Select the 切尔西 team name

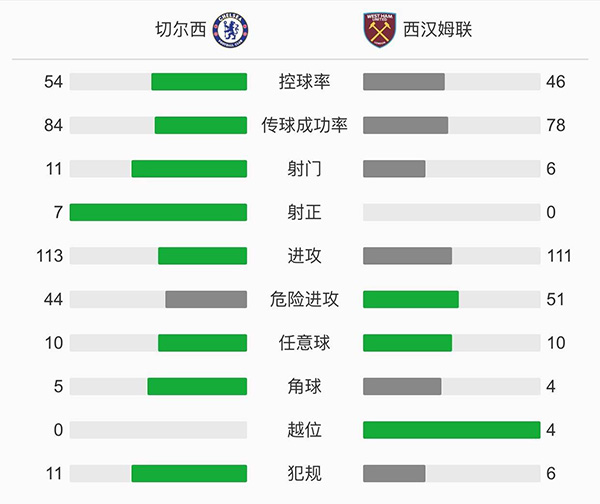pyautogui.click(x=183, y=30)
